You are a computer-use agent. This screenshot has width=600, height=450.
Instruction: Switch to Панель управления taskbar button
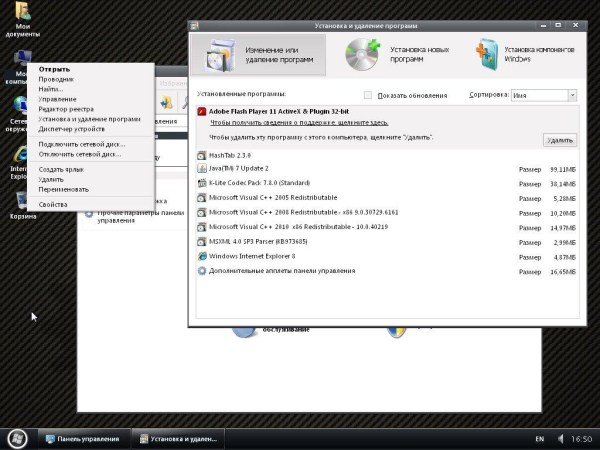(x=82, y=439)
